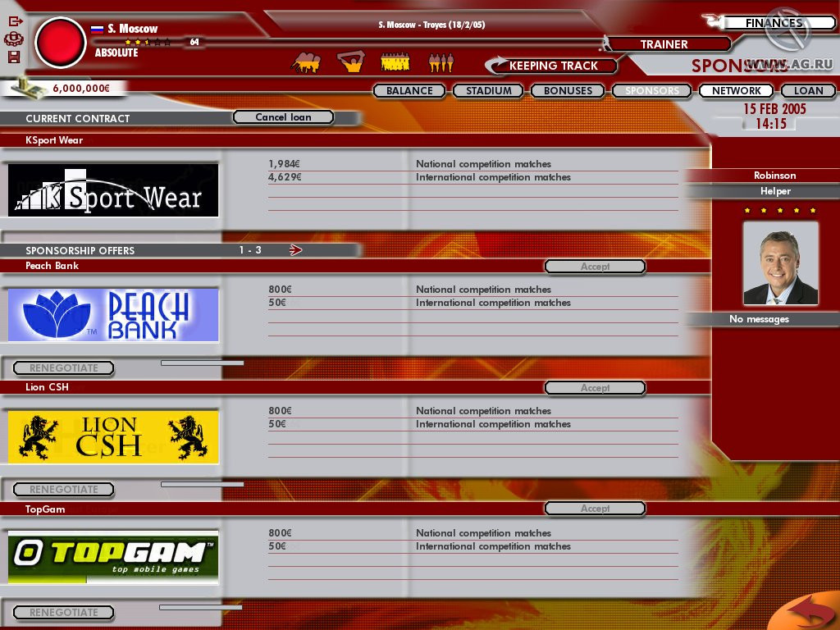840x630 pixels.
Task: Renegotiate the Lion CSH offer
Action: 64,489
